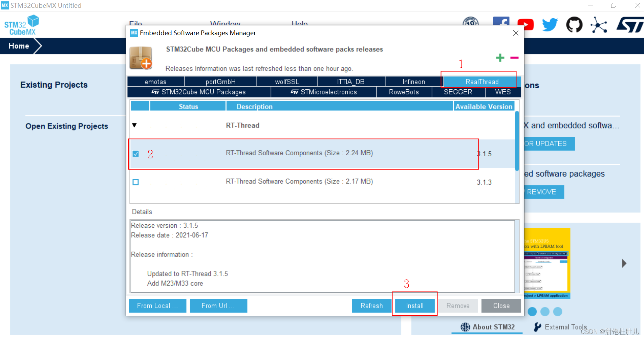Click the details pane vertical scrollbar
The width and height of the screenshot is (644, 338).
coord(517,256)
